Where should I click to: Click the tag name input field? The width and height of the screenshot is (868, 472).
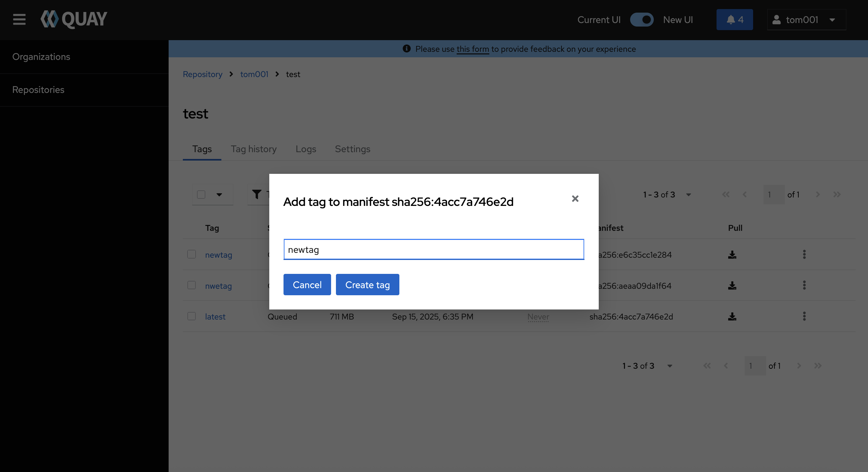433,250
